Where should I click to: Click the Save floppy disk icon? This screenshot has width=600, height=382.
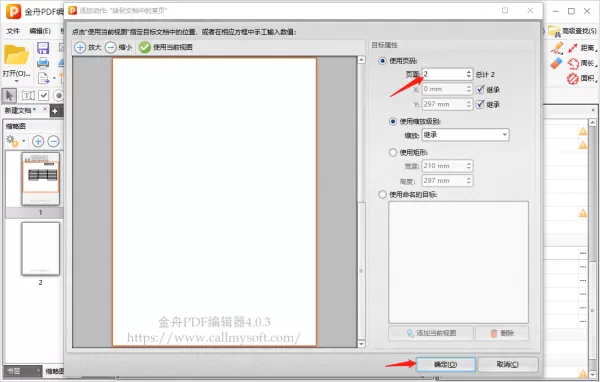point(43,48)
